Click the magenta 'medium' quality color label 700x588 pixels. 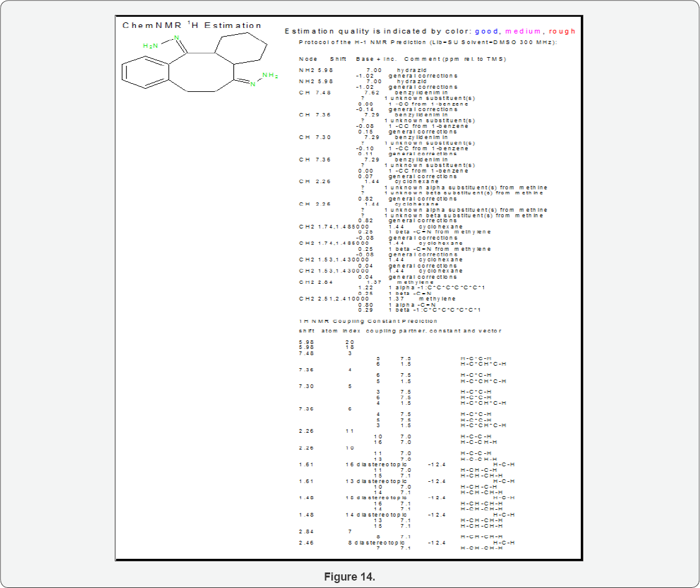pyautogui.click(x=523, y=31)
